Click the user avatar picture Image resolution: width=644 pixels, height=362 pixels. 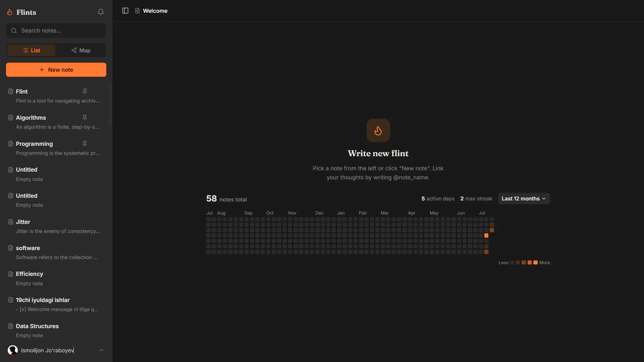13,350
